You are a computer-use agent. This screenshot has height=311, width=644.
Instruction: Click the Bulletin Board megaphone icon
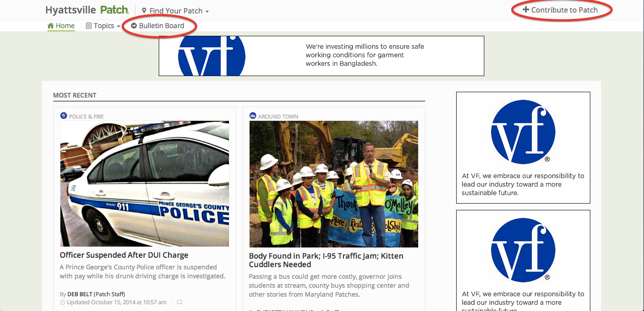click(134, 26)
